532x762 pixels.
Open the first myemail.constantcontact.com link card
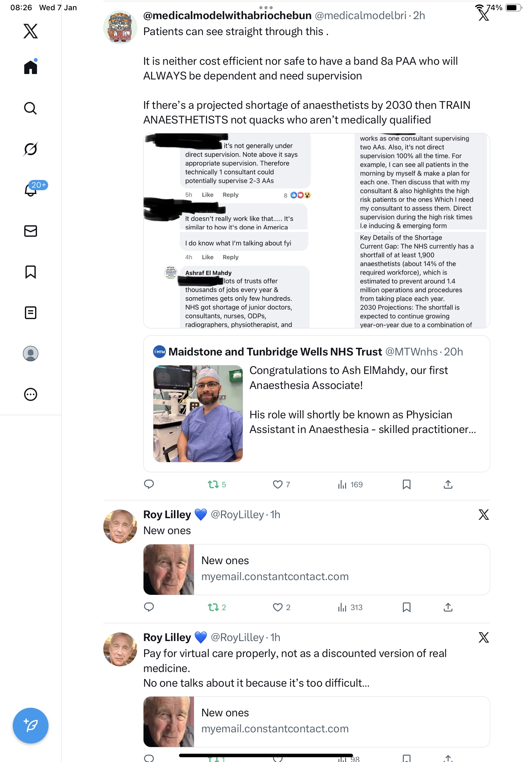316,570
